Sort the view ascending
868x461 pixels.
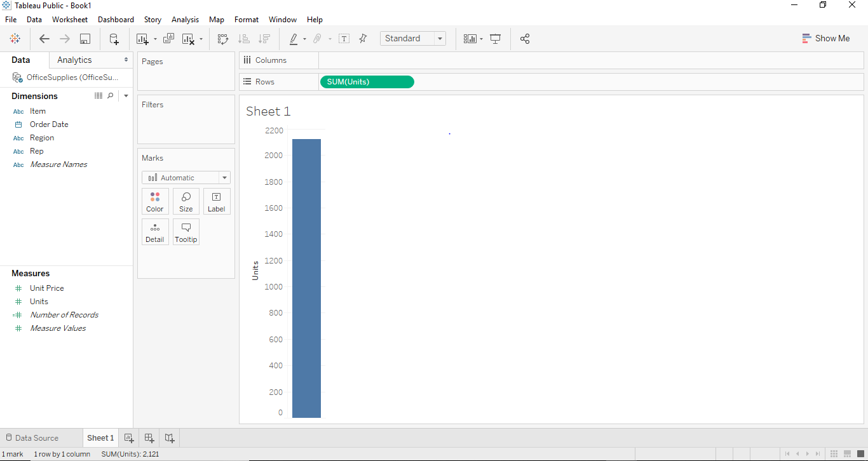(244, 38)
